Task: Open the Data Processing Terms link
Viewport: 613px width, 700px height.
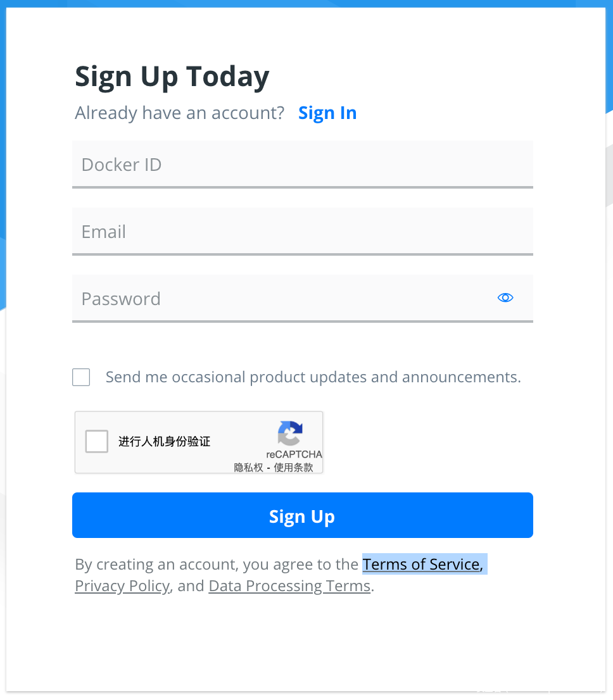Action: pos(289,585)
